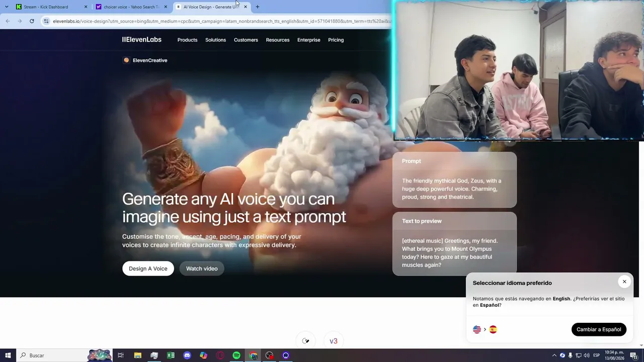Open a new browser tab
This screenshot has height=362, width=644.
[258, 7]
